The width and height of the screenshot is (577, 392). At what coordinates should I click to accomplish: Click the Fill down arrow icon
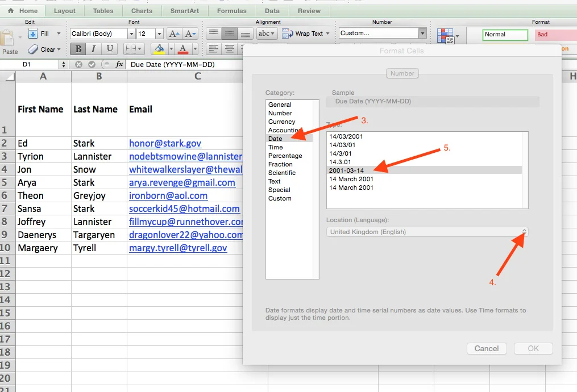click(x=33, y=34)
